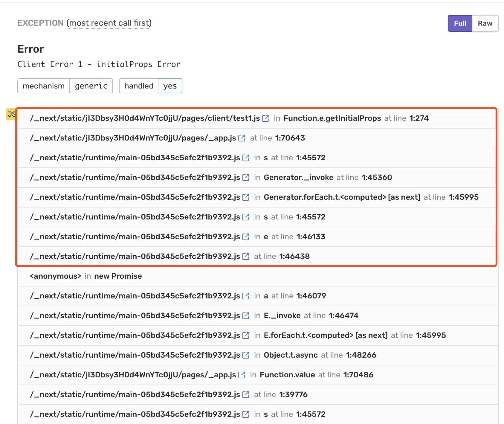
Task: Switch to Full stack trace view
Action: click(x=460, y=23)
